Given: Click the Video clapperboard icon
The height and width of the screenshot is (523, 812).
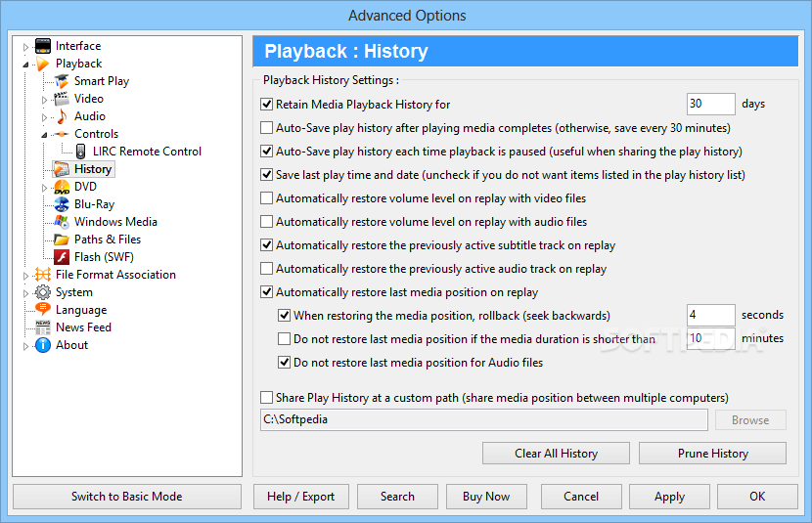Looking at the screenshot, I should point(62,99).
